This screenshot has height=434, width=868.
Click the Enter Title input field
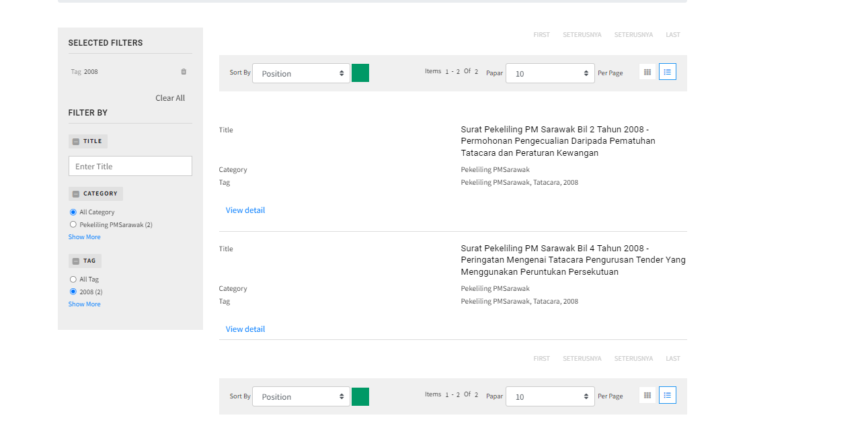click(130, 167)
